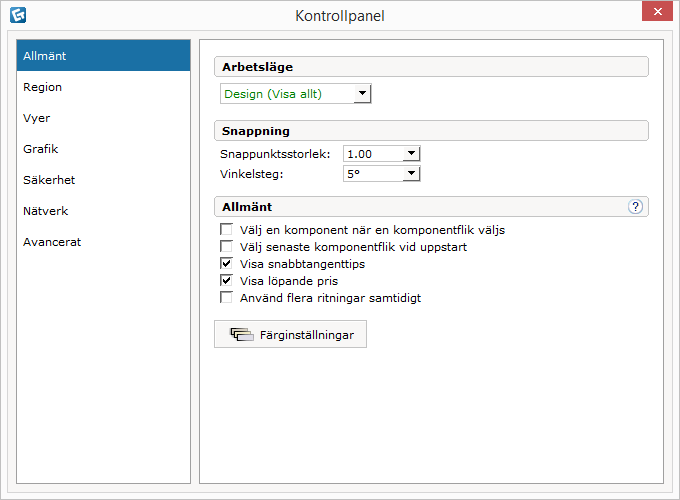
Task: Disable Visa löpande pris checkbox
Action: pyautogui.click(x=226, y=281)
